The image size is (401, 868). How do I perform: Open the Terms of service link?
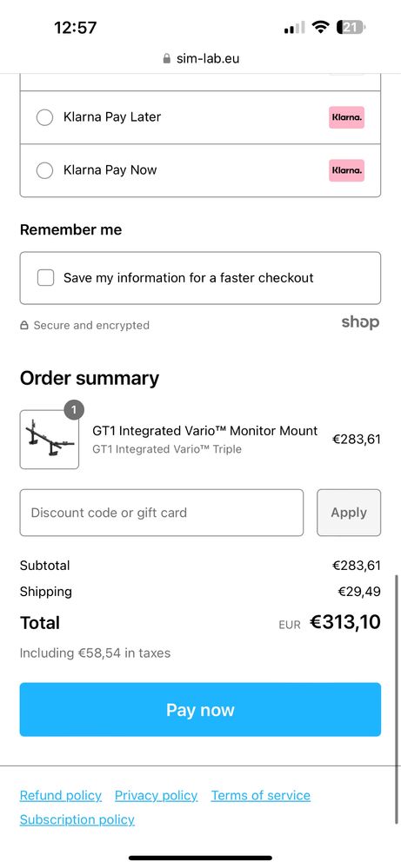click(x=261, y=796)
